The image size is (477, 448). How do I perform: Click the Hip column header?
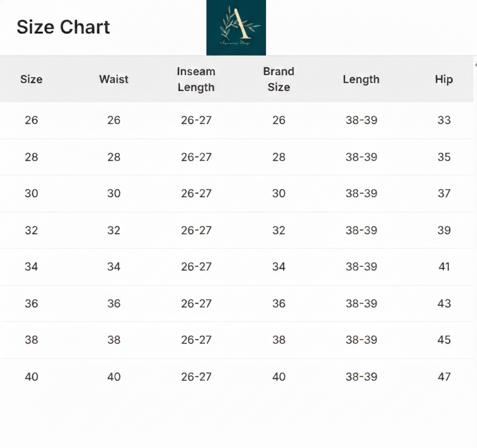tap(444, 79)
